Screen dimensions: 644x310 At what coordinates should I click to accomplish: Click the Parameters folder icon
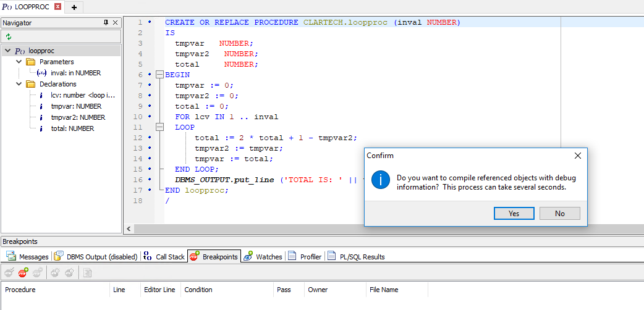tap(31, 62)
